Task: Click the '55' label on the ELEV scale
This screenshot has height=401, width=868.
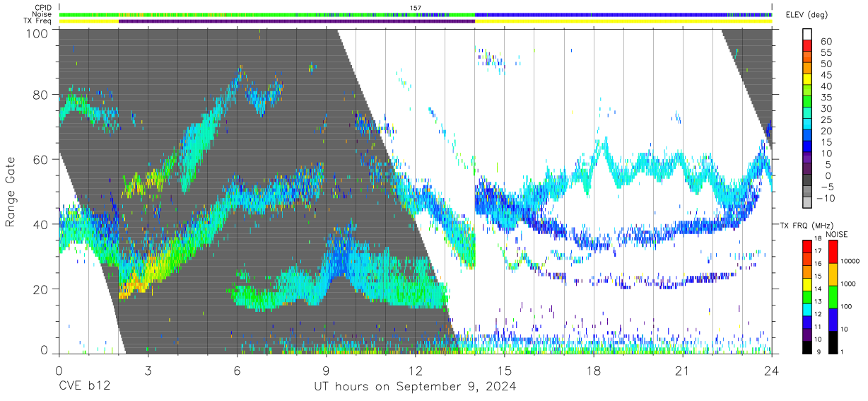Action: pyautogui.click(x=826, y=53)
